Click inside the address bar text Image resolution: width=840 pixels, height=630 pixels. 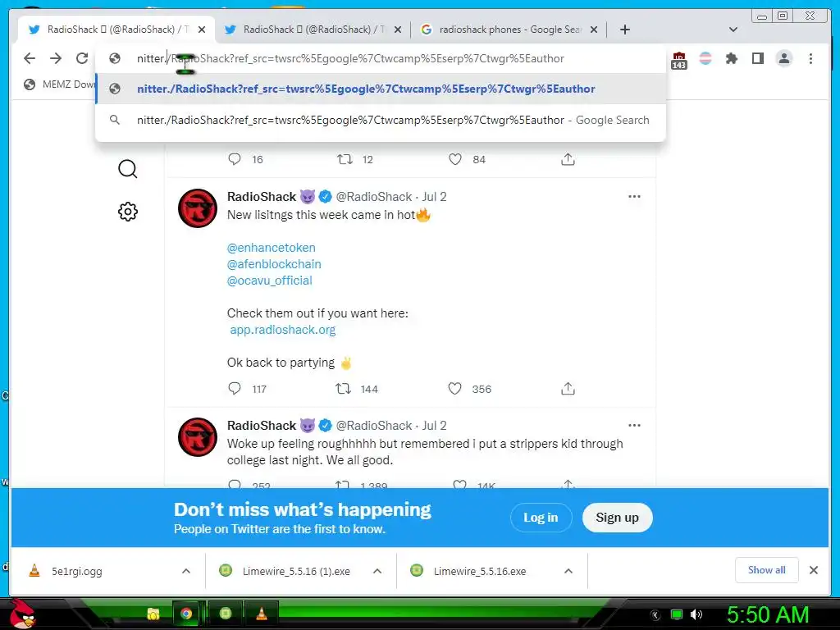pyautogui.click(x=350, y=58)
